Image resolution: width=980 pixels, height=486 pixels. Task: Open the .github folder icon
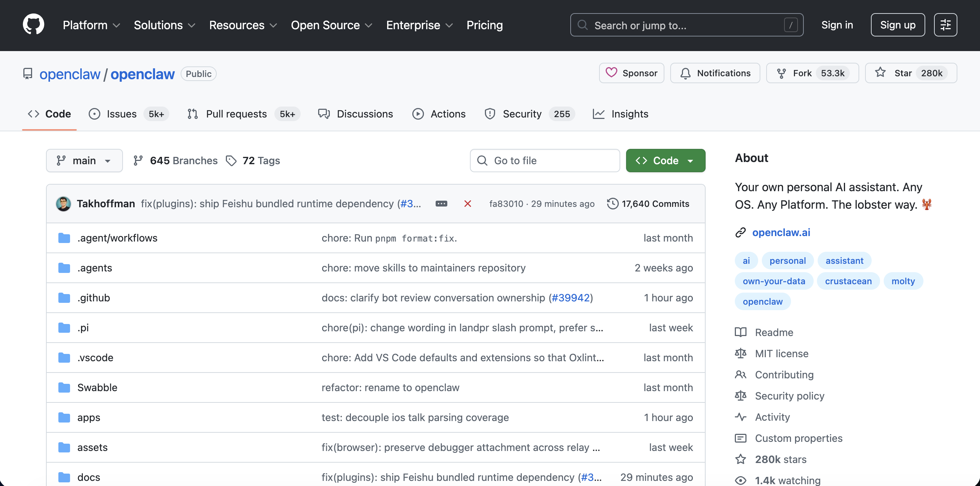[64, 298]
